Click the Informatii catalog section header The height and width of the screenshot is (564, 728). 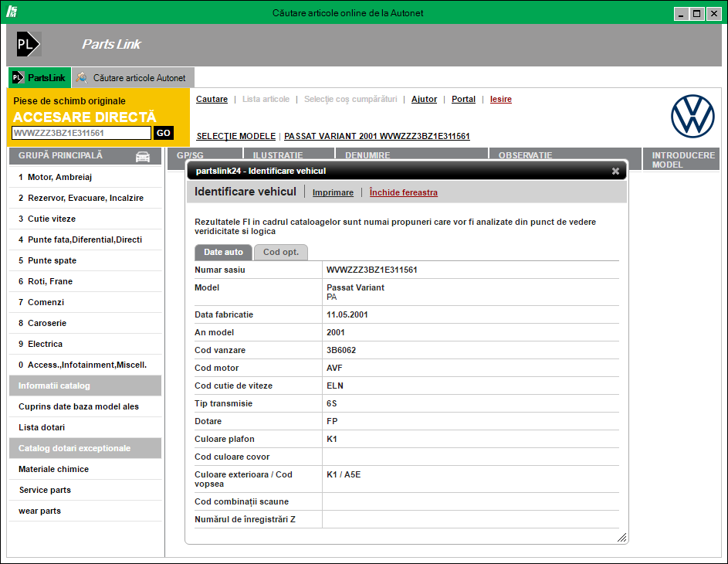click(x=86, y=386)
